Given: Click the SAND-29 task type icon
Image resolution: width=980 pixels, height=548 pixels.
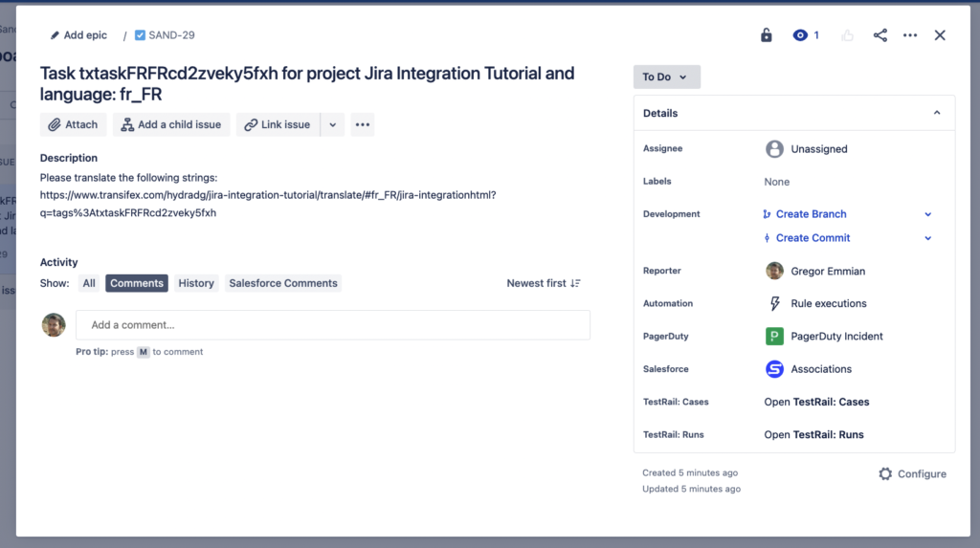Looking at the screenshot, I should [x=140, y=35].
